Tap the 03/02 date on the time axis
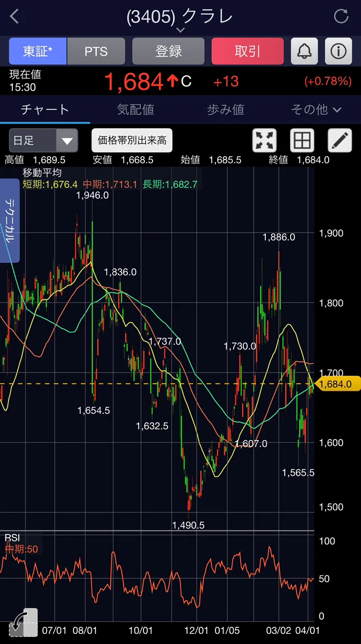 point(279,630)
